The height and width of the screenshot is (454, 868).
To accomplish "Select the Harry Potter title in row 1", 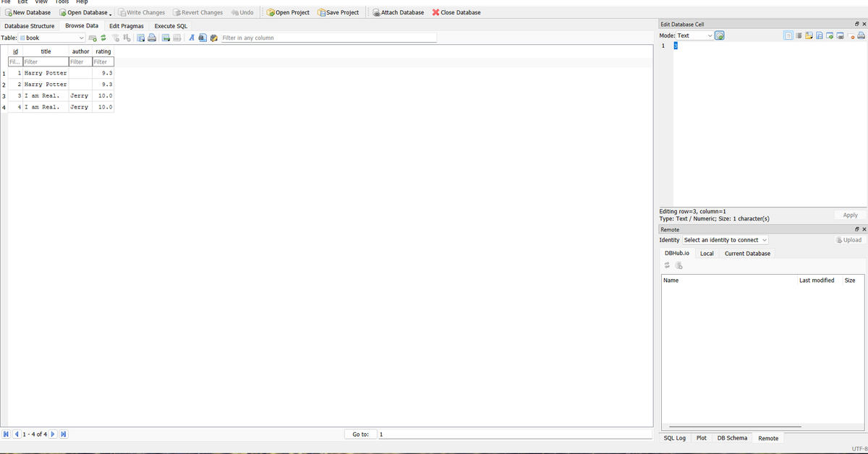I will tap(46, 73).
